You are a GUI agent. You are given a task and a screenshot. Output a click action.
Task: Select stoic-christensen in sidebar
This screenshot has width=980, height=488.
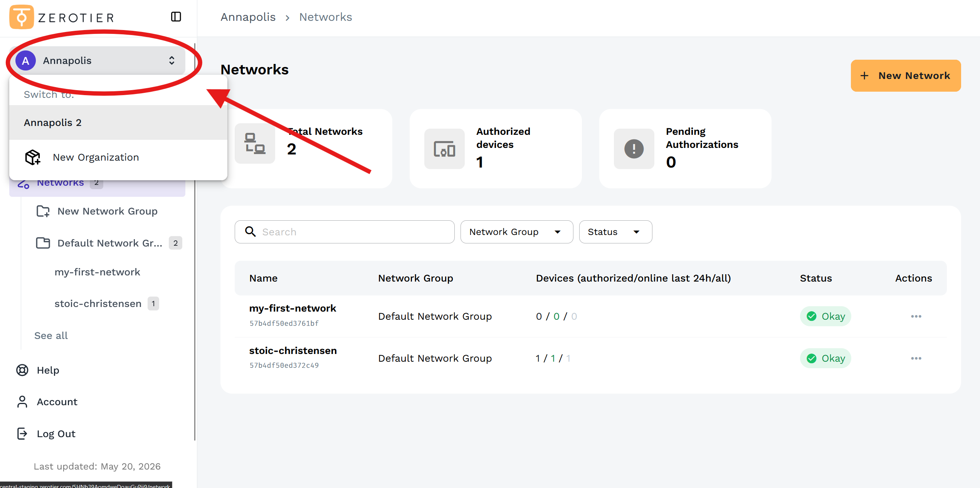pos(98,304)
